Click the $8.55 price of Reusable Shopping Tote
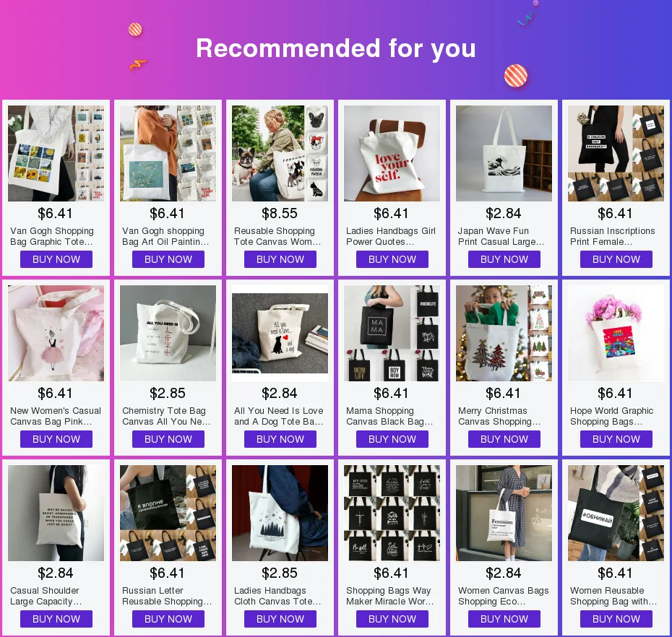Image resolution: width=672 pixels, height=637 pixels. [x=280, y=213]
